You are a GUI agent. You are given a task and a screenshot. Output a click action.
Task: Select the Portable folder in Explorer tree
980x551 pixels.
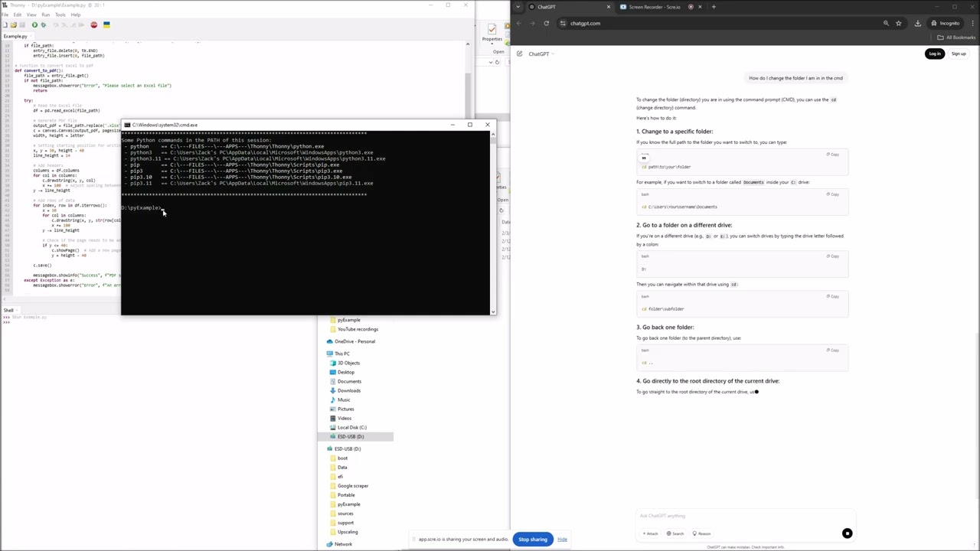[x=342, y=495]
